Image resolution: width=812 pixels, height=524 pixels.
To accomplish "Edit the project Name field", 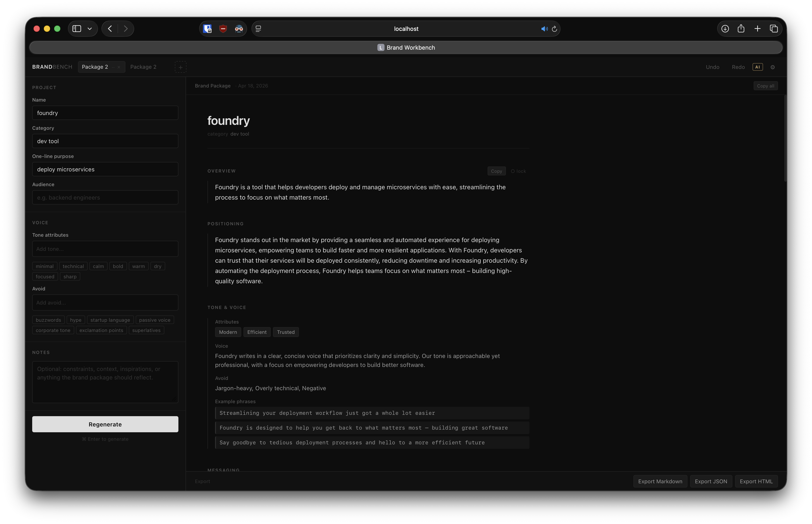I will [105, 113].
